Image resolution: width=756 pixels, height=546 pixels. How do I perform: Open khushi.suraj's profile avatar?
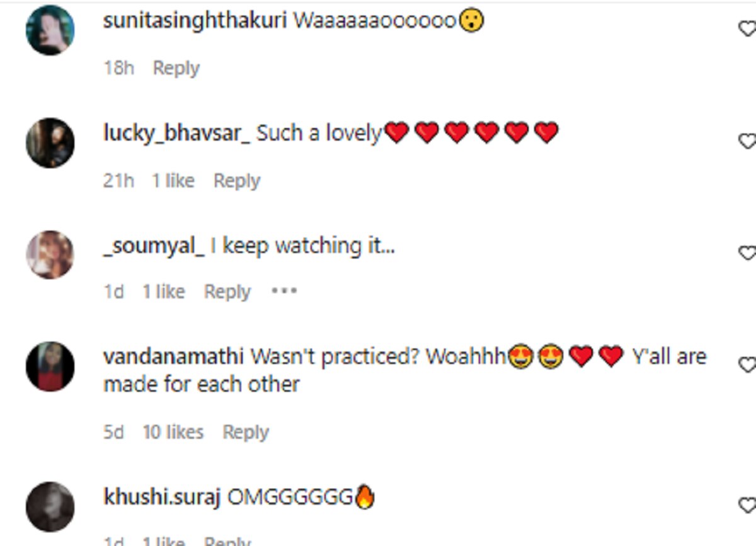[50, 506]
